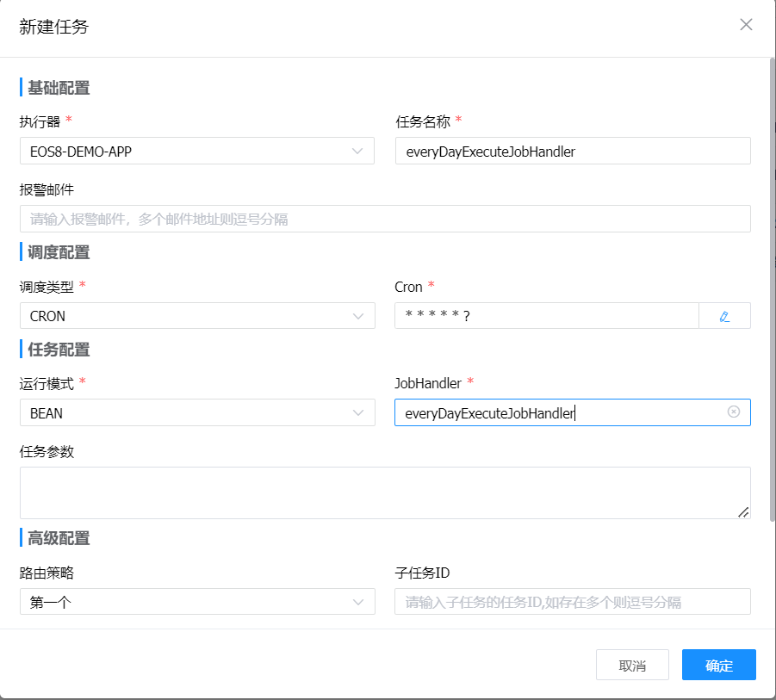Click the chevron arrow in 路由策略 selector

tap(358, 602)
